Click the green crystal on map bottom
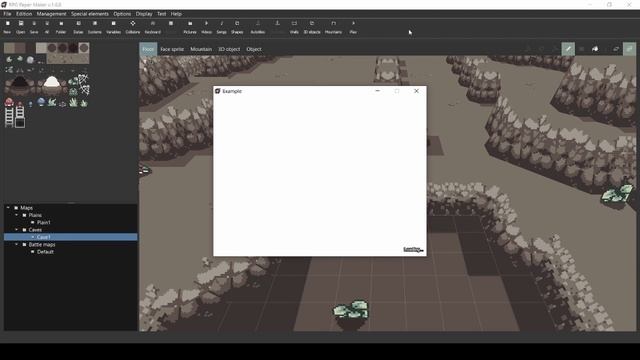The width and height of the screenshot is (640, 360). click(x=351, y=309)
